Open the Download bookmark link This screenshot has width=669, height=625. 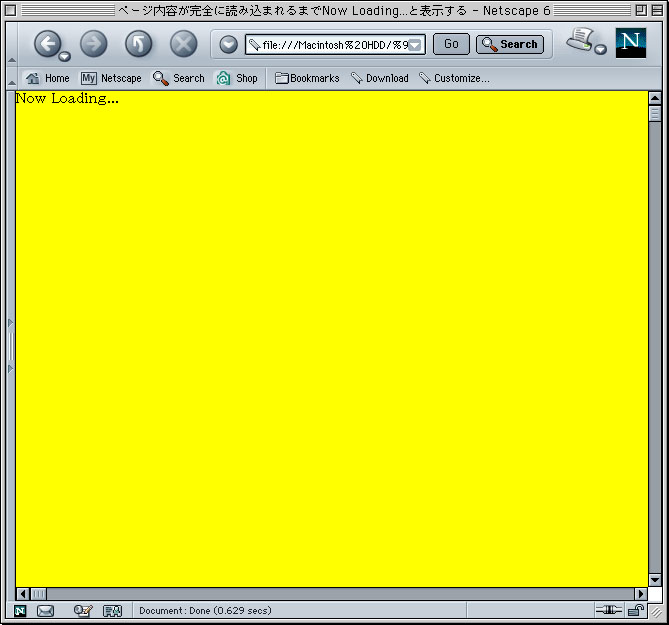click(x=379, y=78)
